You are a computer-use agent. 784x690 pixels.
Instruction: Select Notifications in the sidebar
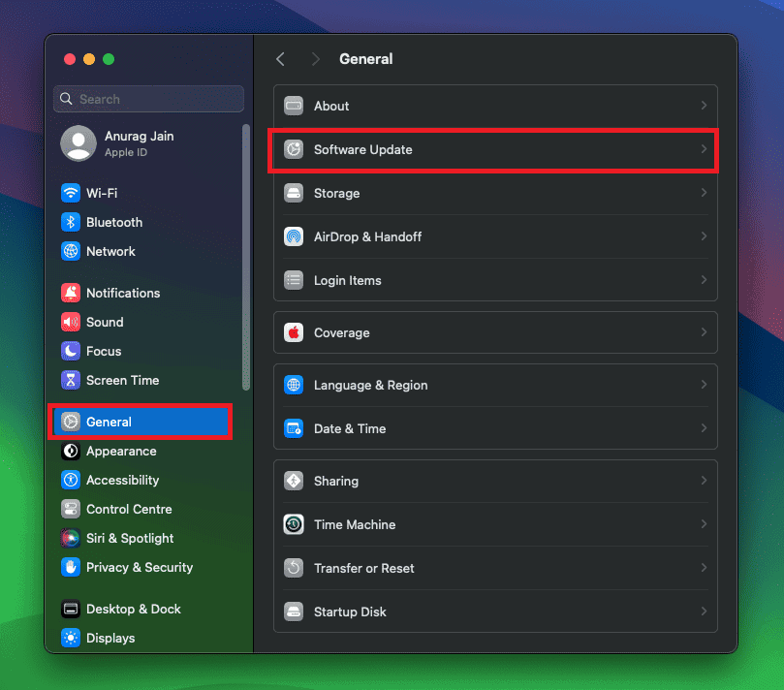point(123,293)
